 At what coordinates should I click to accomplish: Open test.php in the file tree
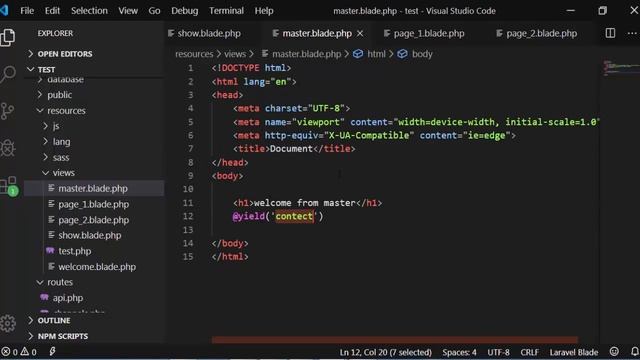click(x=75, y=251)
